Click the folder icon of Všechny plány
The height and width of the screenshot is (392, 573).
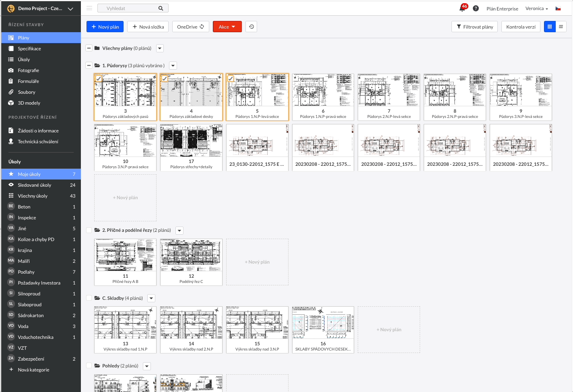point(97,48)
